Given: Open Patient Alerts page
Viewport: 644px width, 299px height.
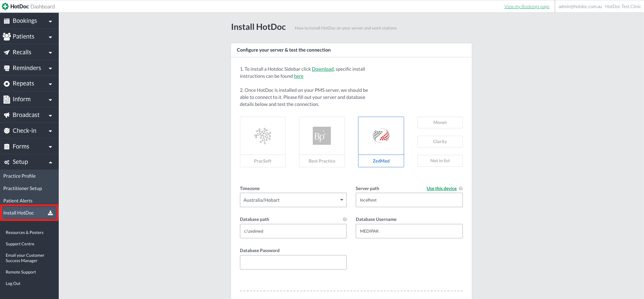Looking at the screenshot, I should tap(18, 201).
